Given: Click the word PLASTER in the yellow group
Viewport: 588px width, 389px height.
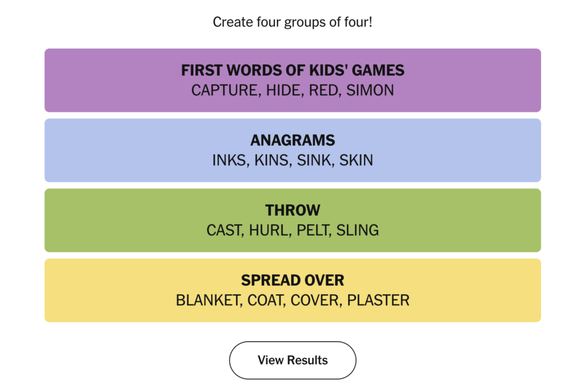Looking at the screenshot, I should pyautogui.click(x=378, y=300).
